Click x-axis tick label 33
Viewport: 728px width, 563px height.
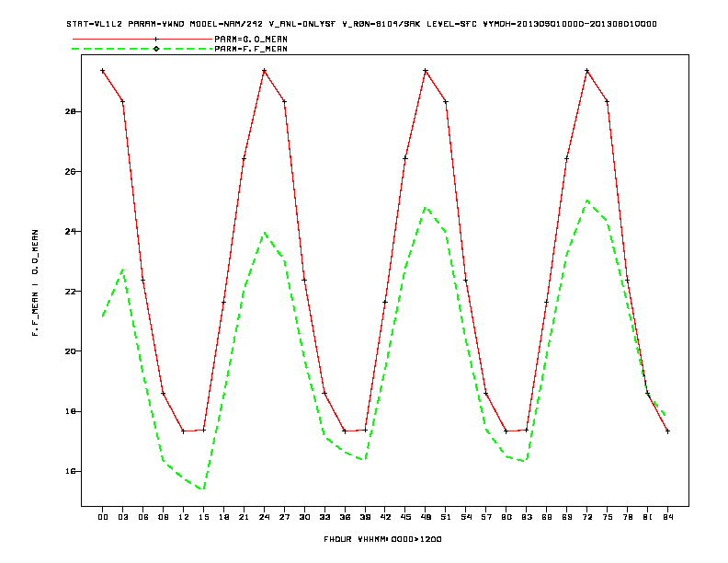324,517
